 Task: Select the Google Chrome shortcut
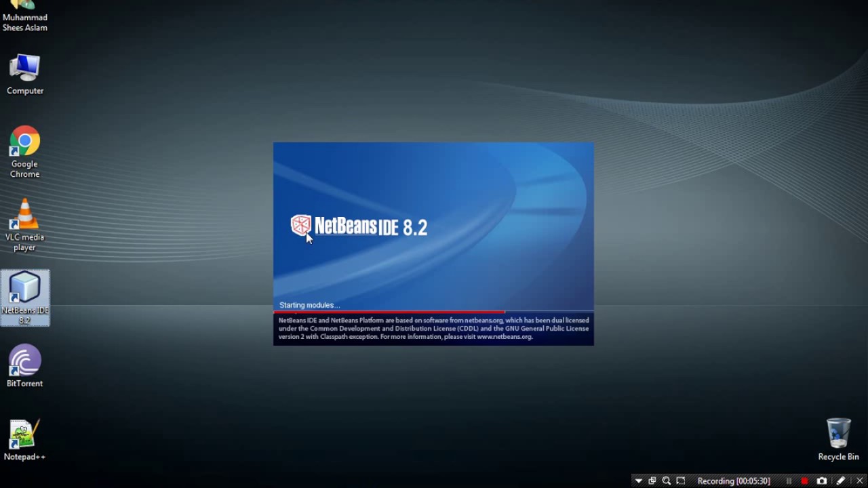click(x=25, y=152)
